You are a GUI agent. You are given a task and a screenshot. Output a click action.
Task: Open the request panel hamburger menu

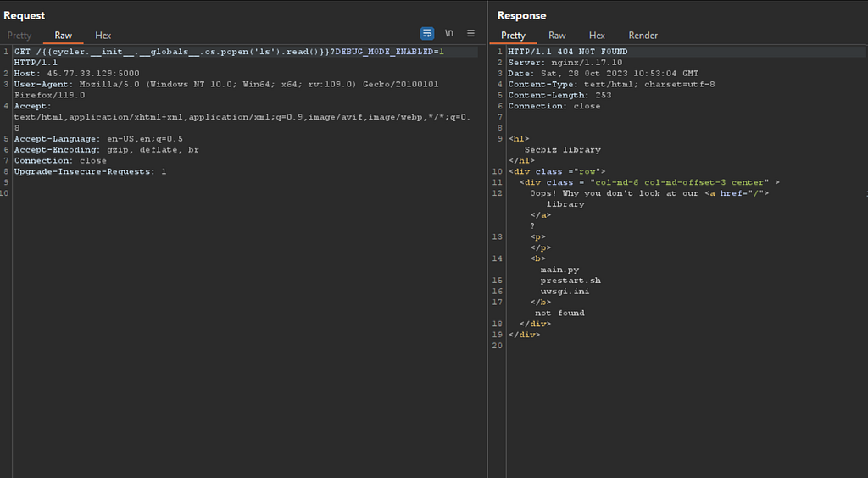(x=470, y=33)
